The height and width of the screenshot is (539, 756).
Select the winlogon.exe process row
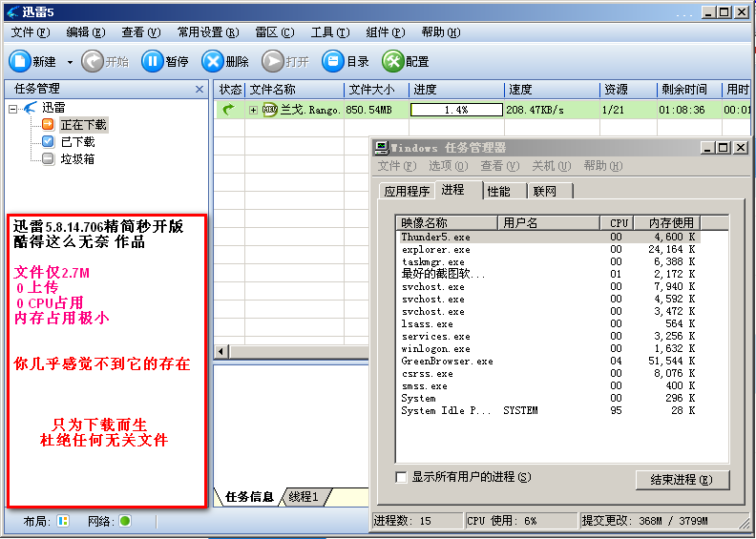tap(548, 349)
